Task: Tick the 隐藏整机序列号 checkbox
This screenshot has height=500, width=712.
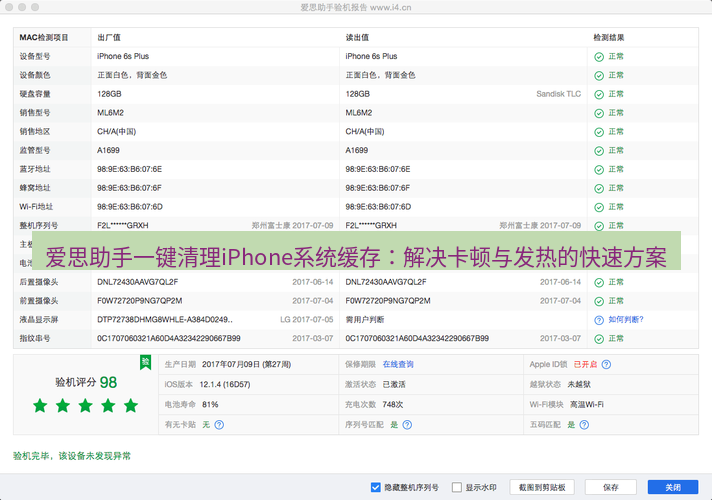Action: pos(376,487)
